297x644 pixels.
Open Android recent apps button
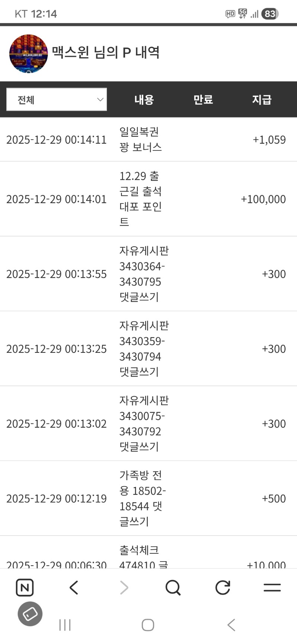[x=65, y=625]
